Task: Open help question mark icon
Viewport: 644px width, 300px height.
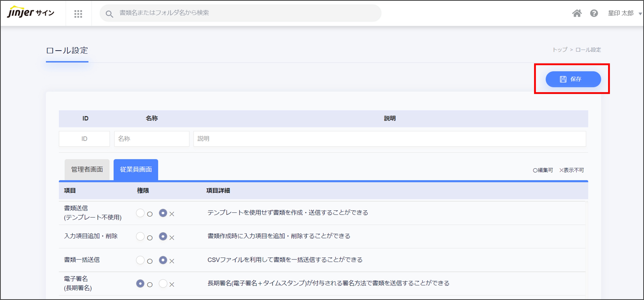Action: coord(594,13)
